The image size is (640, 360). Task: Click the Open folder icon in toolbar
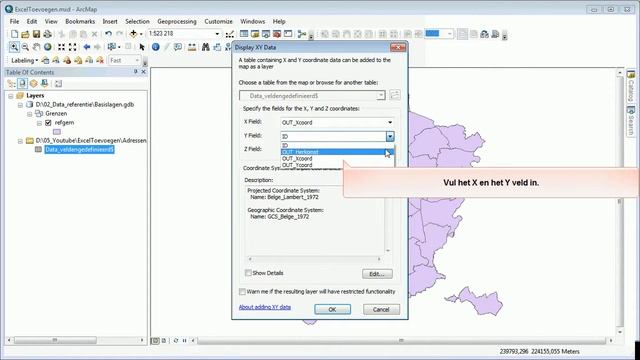tap(25, 34)
